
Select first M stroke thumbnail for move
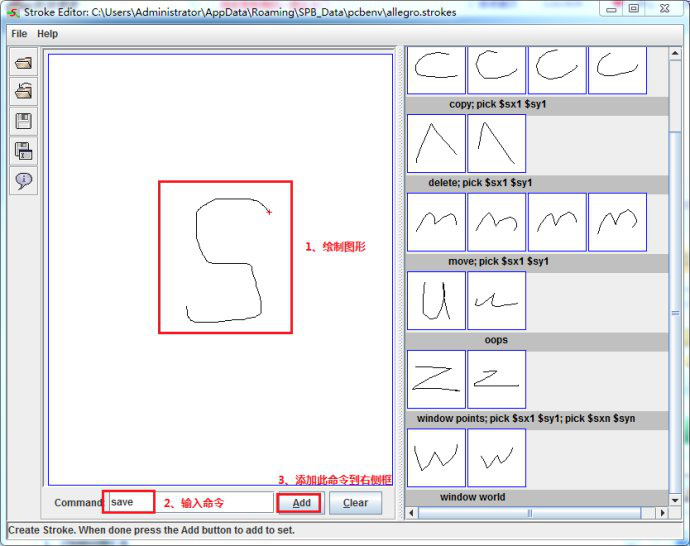tap(436, 222)
